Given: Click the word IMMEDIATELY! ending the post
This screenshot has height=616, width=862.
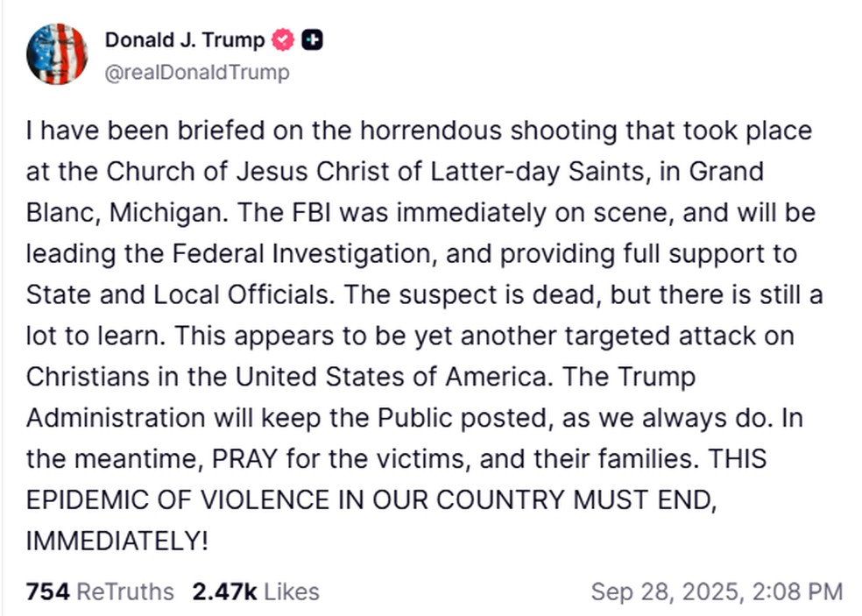Looking at the screenshot, I should [117, 541].
